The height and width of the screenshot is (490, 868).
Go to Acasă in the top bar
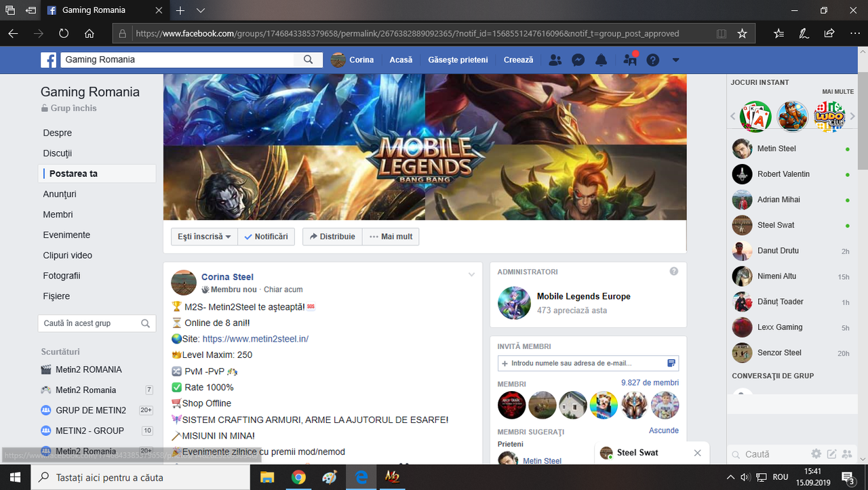pos(401,60)
